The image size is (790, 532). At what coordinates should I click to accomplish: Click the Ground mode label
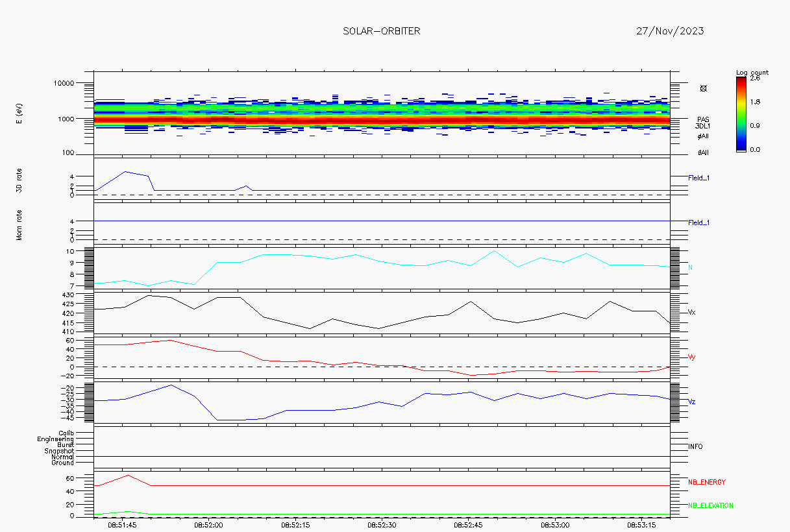tap(63, 463)
